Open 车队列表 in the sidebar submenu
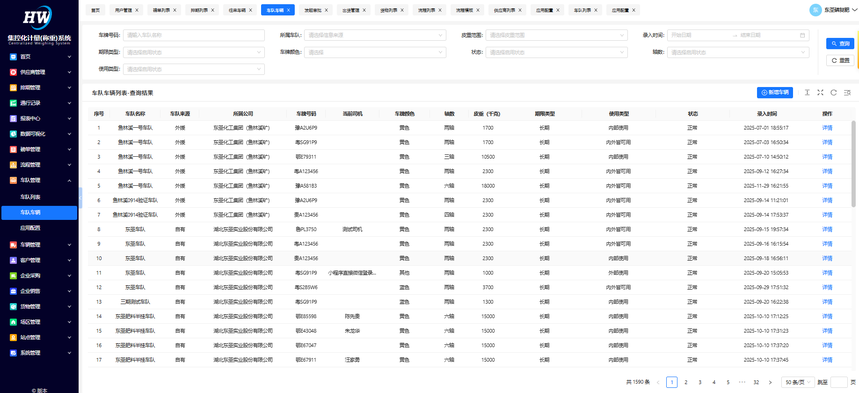859x393 pixels. point(30,196)
